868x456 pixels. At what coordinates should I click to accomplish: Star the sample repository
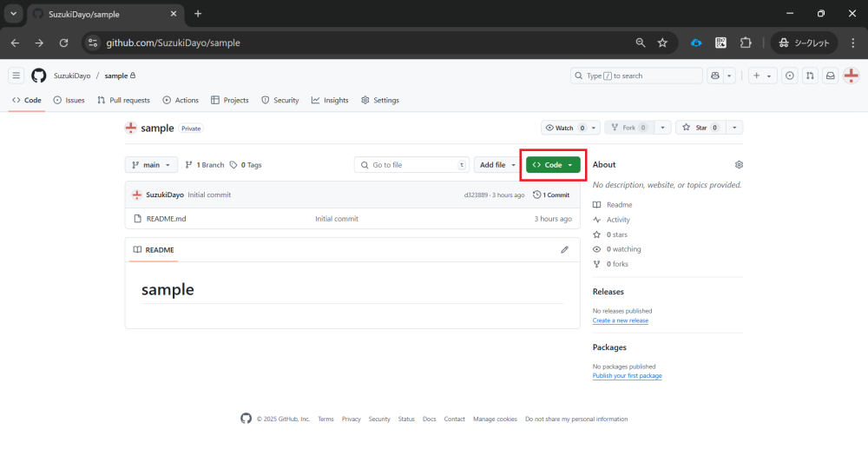click(700, 128)
